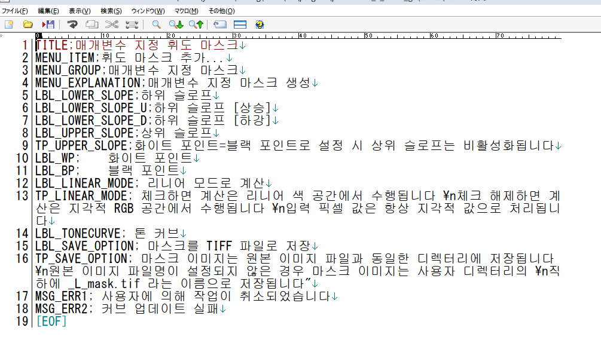This screenshot has width=601, height=364.
Task: Click the LBL_TONECURVE text
Action: click(78, 234)
